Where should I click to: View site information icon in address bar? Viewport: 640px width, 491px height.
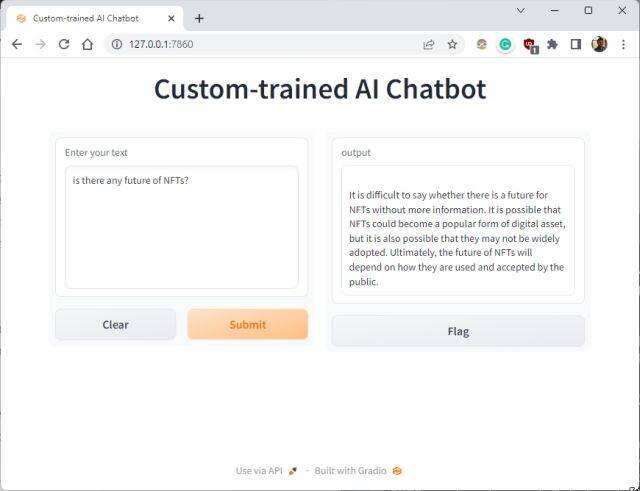(x=117, y=44)
